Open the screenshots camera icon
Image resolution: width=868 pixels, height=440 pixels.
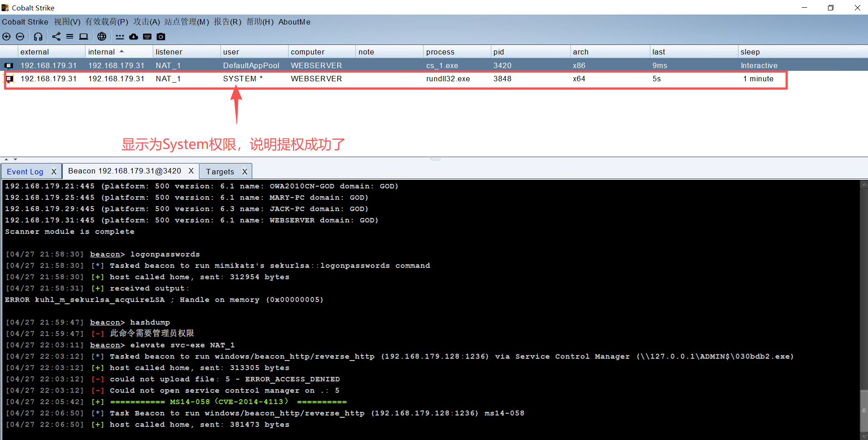[x=161, y=37]
